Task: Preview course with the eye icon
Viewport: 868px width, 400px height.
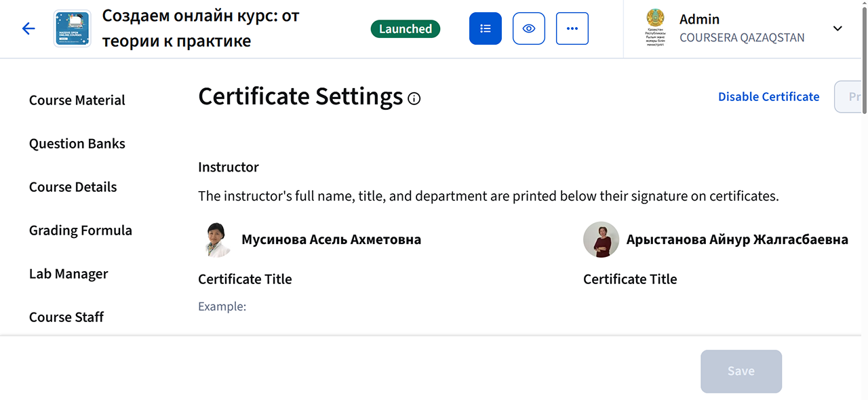Action: pos(528,28)
